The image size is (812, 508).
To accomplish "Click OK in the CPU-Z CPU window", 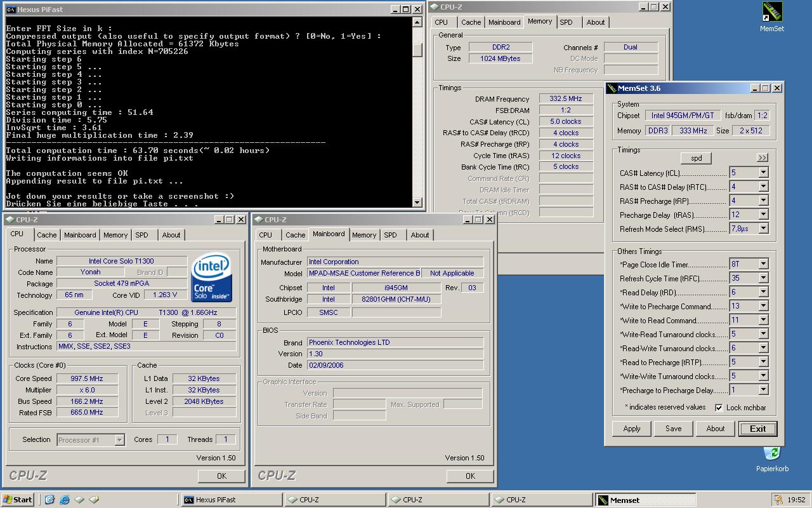I will click(x=221, y=476).
